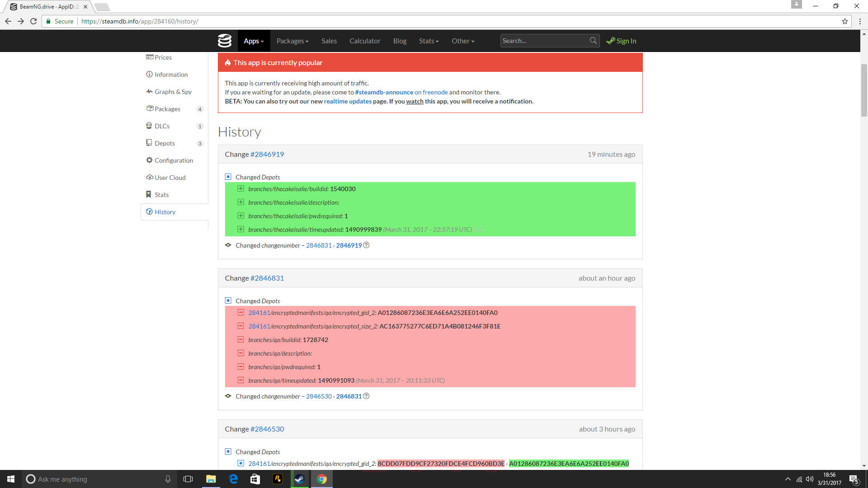Open the Chrome three-dot menu
This screenshot has width=868, height=488.
click(x=860, y=21)
